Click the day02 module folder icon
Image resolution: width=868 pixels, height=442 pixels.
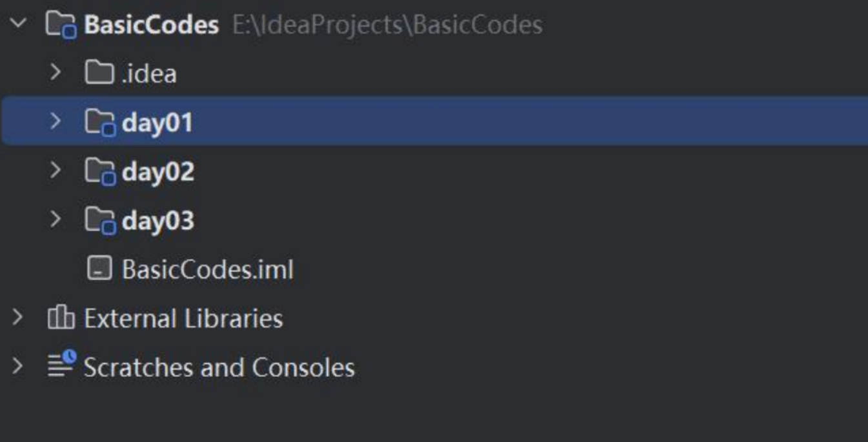point(101,171)
